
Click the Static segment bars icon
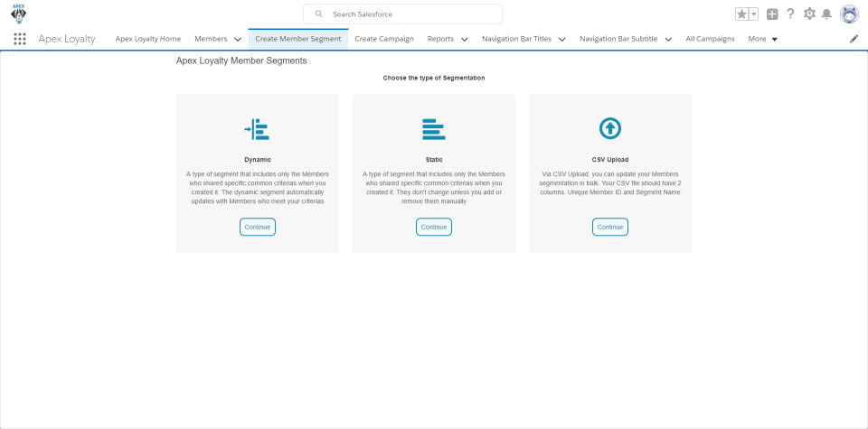click(433, 129)
